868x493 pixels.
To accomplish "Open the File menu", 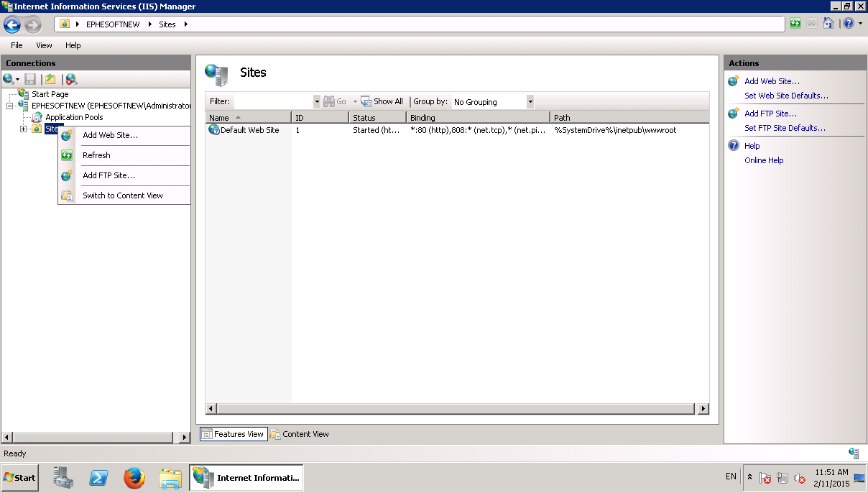I will (17, 45).
